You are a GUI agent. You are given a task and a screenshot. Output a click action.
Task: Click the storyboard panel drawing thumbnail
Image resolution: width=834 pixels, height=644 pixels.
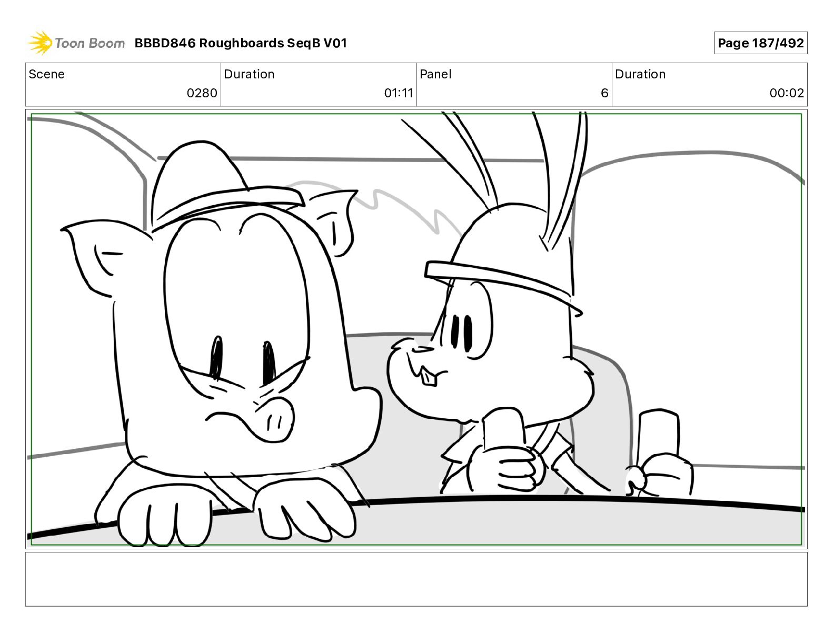point(416,329)
